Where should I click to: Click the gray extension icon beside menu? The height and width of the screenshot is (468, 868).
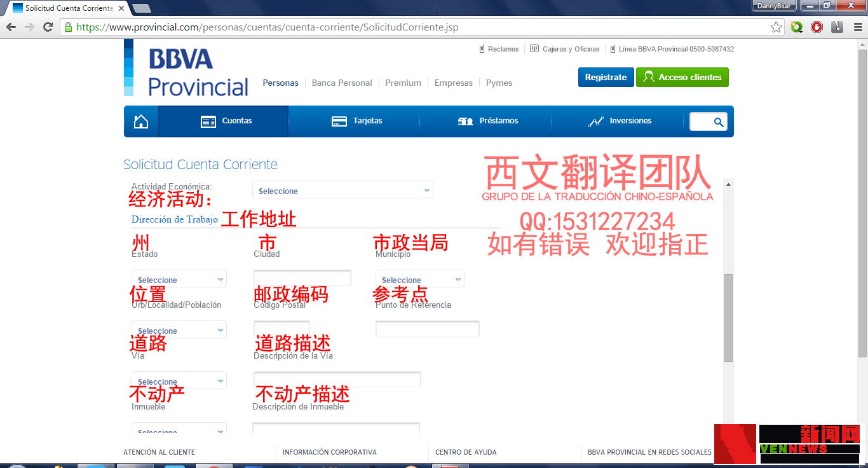click(x=837, y=27)
